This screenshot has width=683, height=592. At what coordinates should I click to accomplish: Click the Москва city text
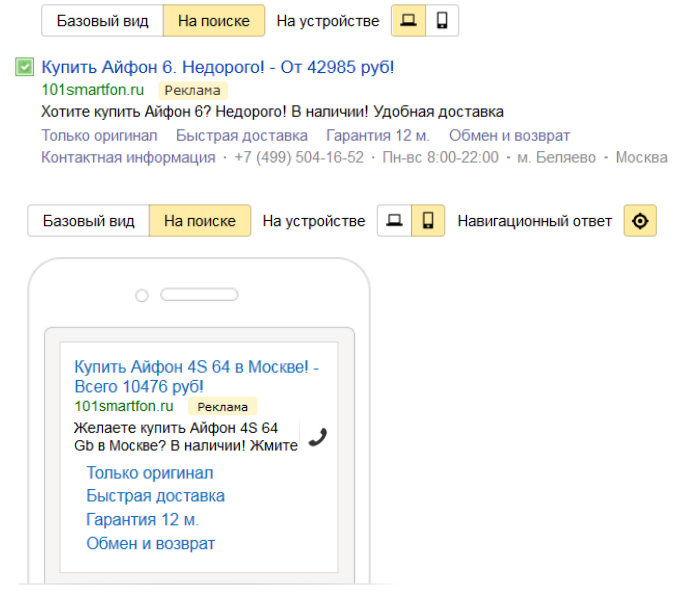[641, 157]
